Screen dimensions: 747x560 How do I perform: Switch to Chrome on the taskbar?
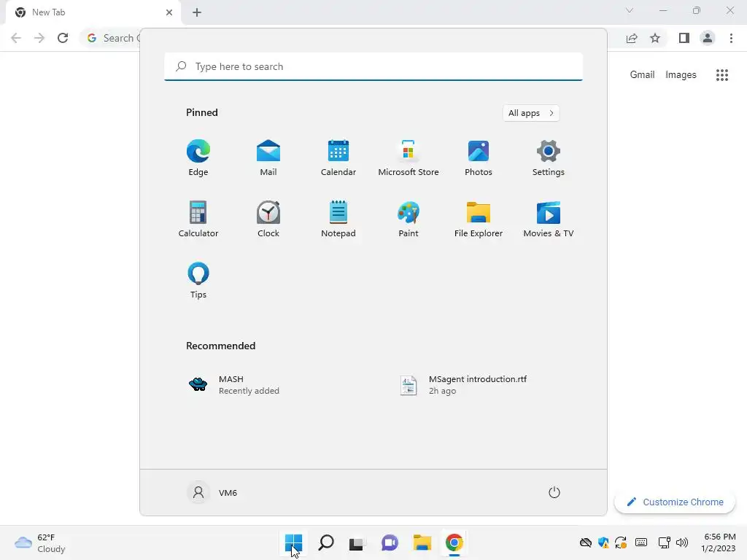point(454,542)
